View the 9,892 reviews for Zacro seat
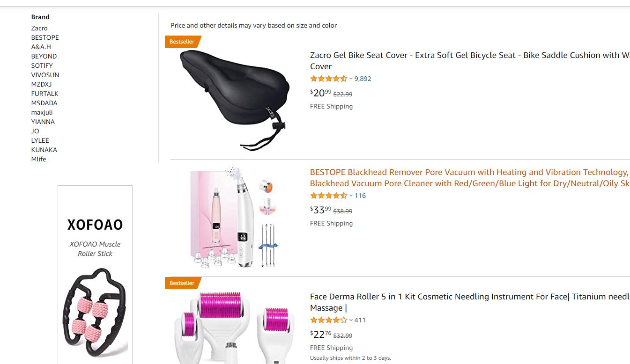Viewport: 630px width, 364px height. 363,79
